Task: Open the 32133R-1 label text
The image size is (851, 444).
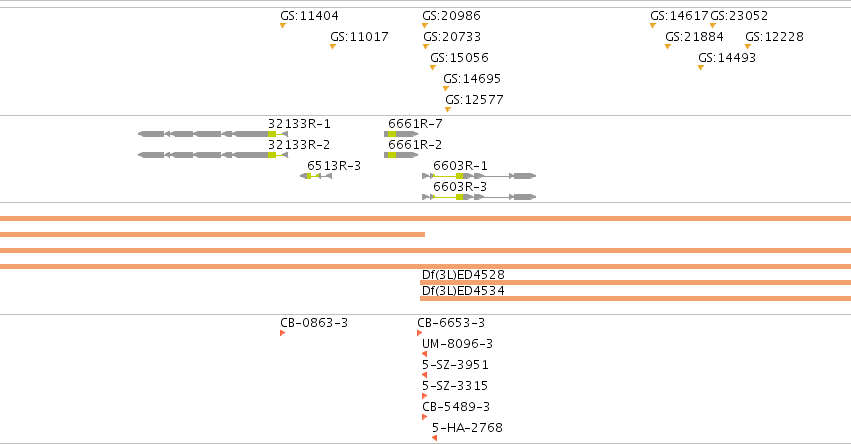Action: click(299, 124)
